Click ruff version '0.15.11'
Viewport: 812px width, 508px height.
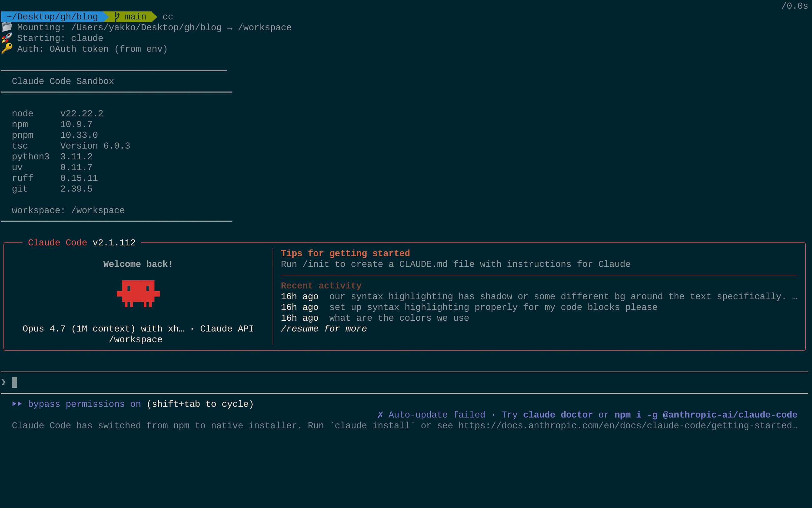(x=79, y=178)
